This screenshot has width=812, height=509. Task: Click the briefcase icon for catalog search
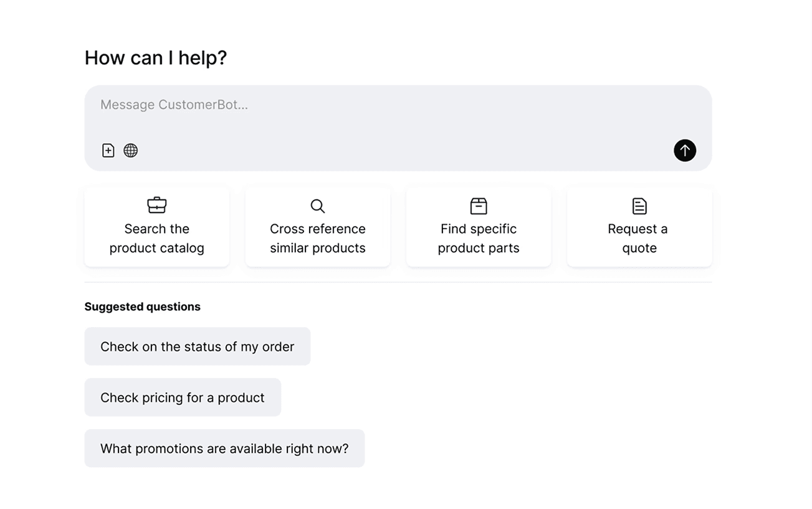[157, 205]
